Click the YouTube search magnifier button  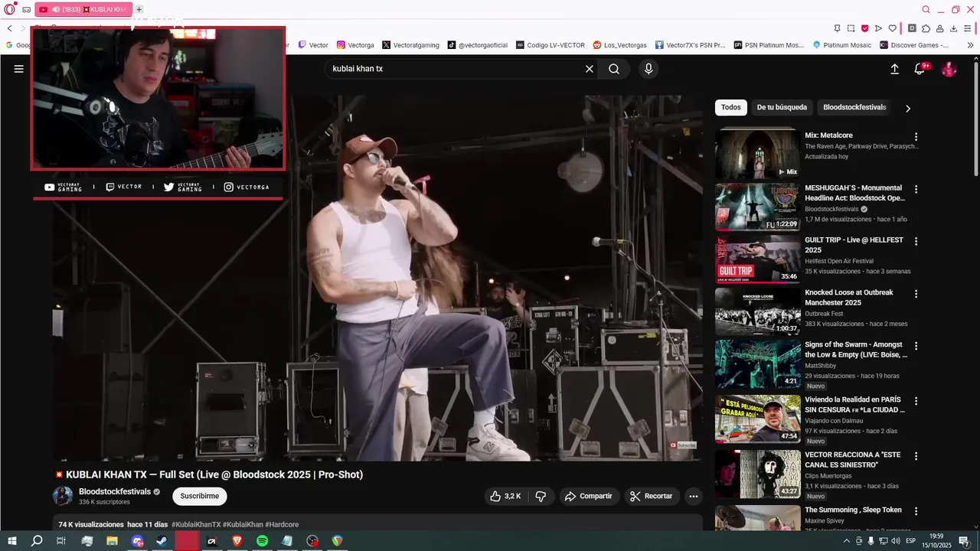(x=614, y=69)
